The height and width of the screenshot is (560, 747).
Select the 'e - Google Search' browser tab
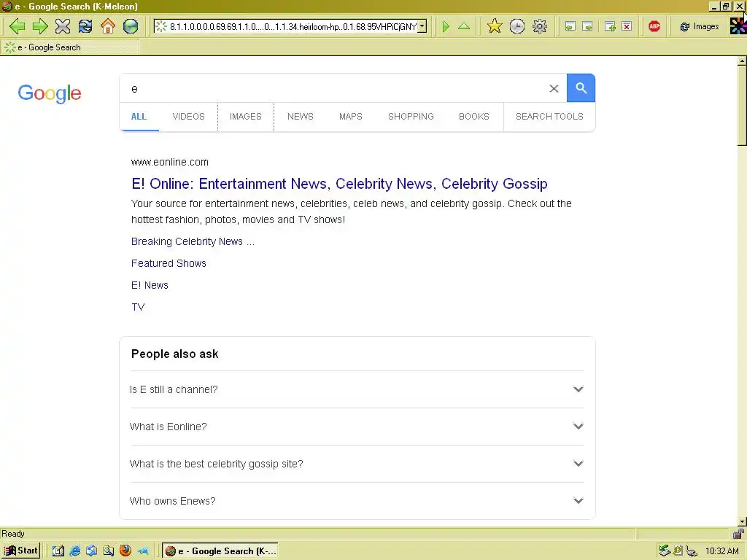pyautogui.click(x=69, y=47)
